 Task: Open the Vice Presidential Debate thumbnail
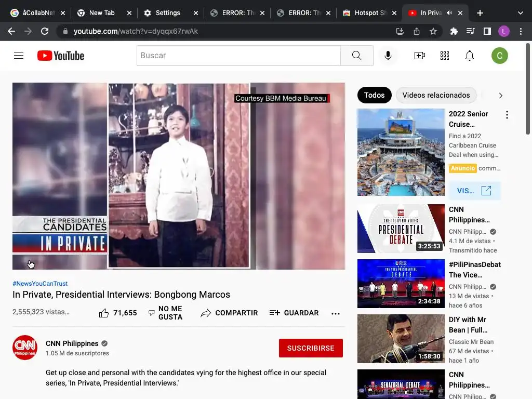tap(401, 284)
